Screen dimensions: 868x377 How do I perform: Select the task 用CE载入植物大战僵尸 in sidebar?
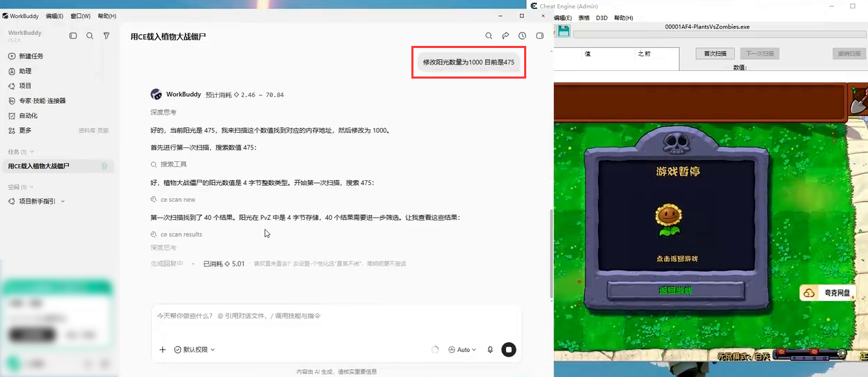click(57, 166)
